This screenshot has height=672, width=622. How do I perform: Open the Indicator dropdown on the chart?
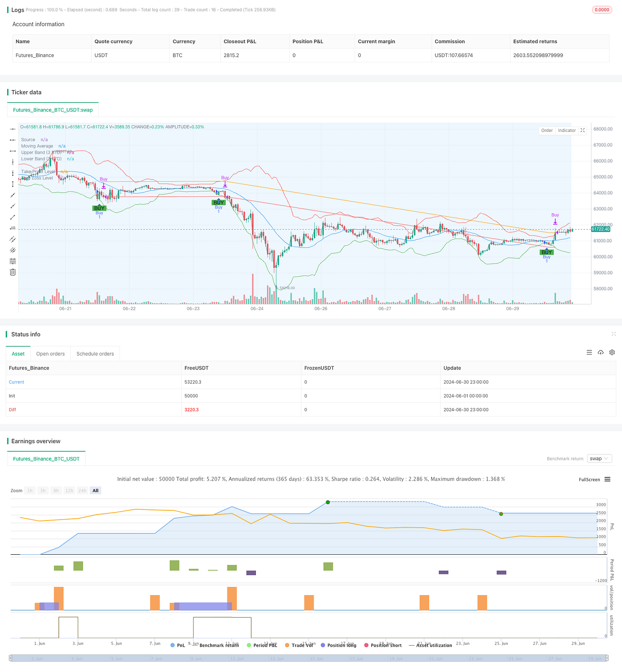coord(566,130)
